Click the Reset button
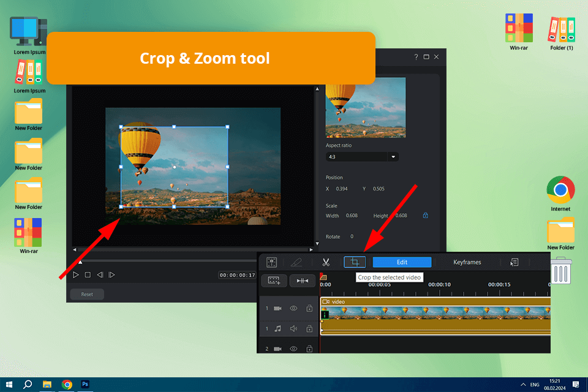 click(x=87, y=295)
